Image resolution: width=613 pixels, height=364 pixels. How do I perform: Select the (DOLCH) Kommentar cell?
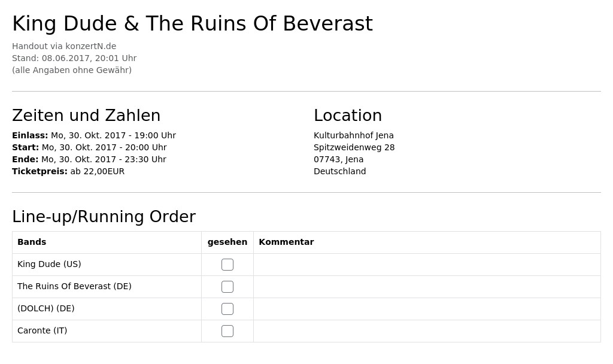click(427, 309)
